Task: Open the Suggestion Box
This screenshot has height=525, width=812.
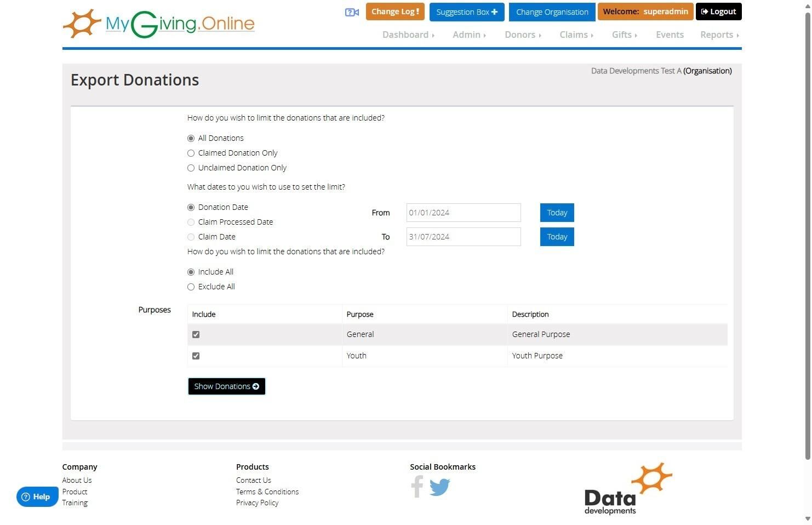Action: click(467, 12)
